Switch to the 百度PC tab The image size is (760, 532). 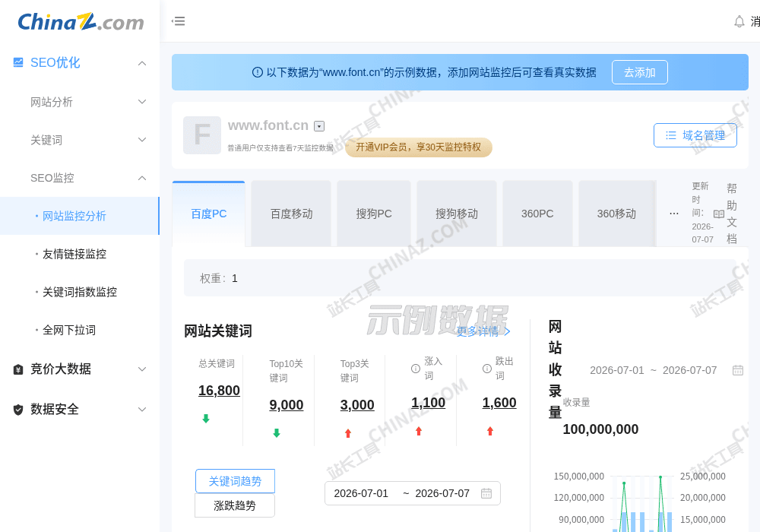click(x=208, y=214)
